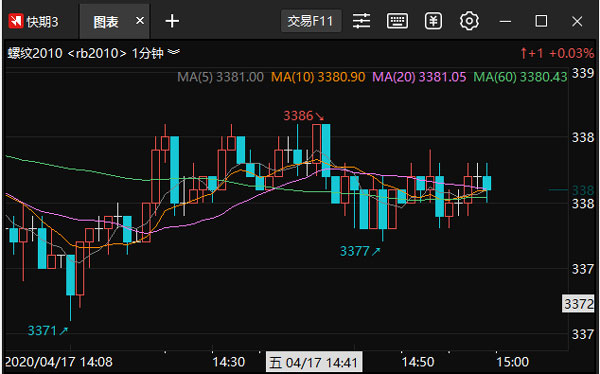Image resolution: width=600 pixels, height=374 pixels.
Task: Click the purple MA(20) 3381.05 label
Action: [419, 77]
